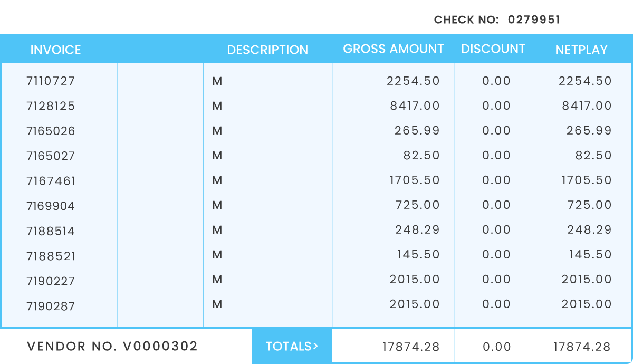
Task: Click the total netplay amount 17874.28
Action: click(x=581, y=347)
